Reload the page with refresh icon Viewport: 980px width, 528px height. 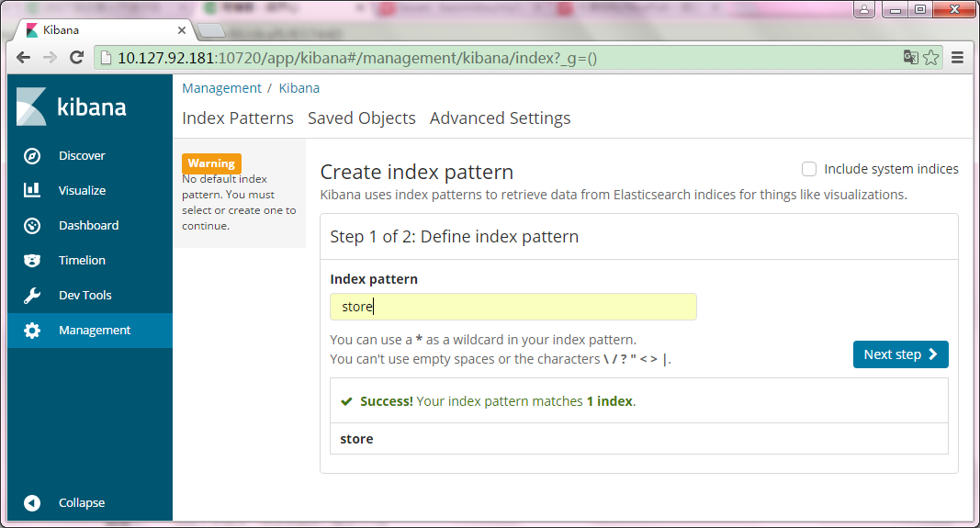[77, 58]
